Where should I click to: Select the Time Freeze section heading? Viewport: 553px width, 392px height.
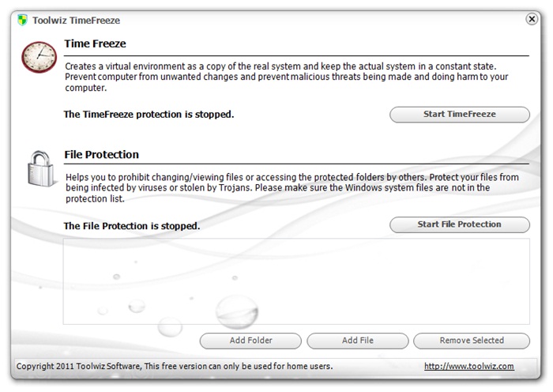point(95,44)
